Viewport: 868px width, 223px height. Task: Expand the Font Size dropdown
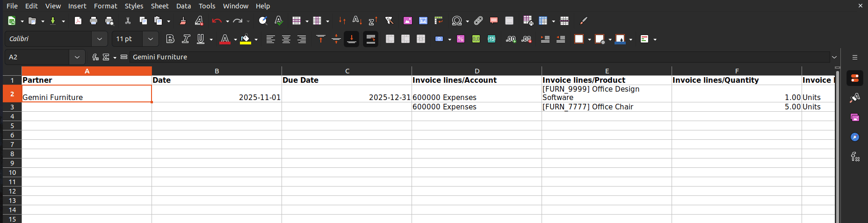click(x=151, y=39)
